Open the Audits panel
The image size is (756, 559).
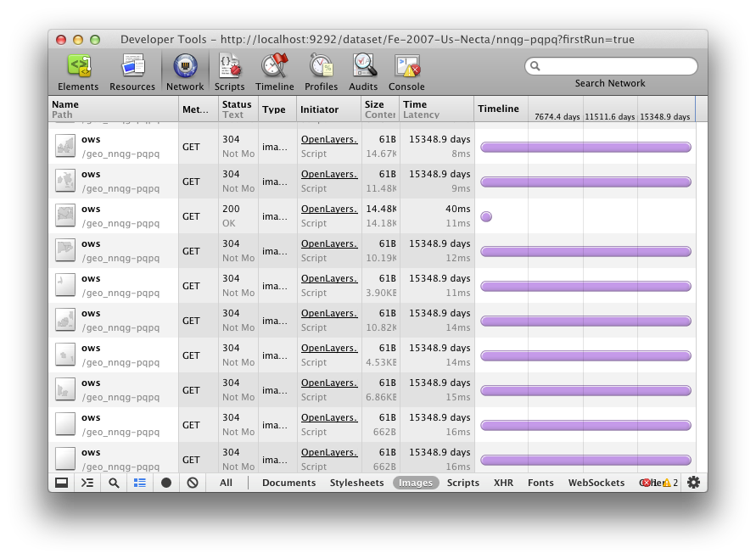pos(363,71)
